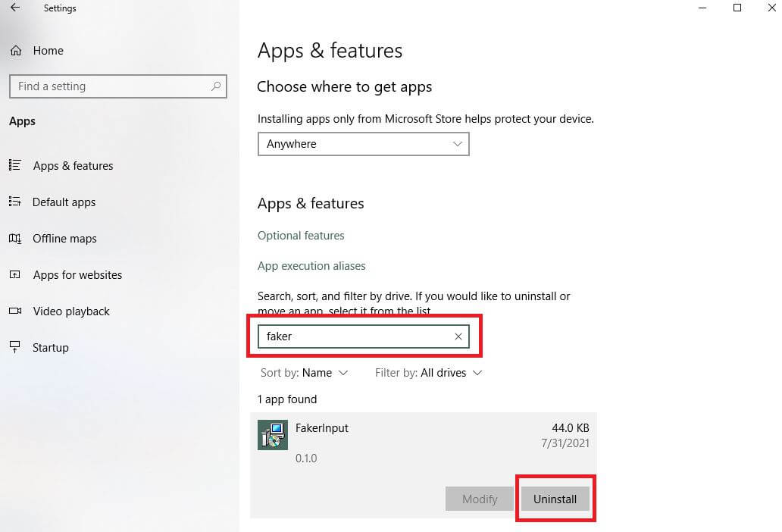Click the Default apps sidebar icon
The image size is (782, 532).
(15, 202)
